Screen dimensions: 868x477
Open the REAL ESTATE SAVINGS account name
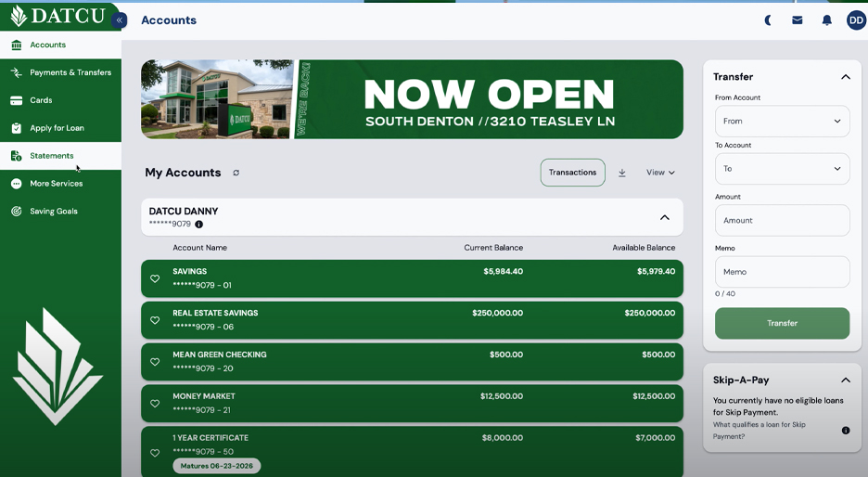pyautogui.click(x=215, y=313)
